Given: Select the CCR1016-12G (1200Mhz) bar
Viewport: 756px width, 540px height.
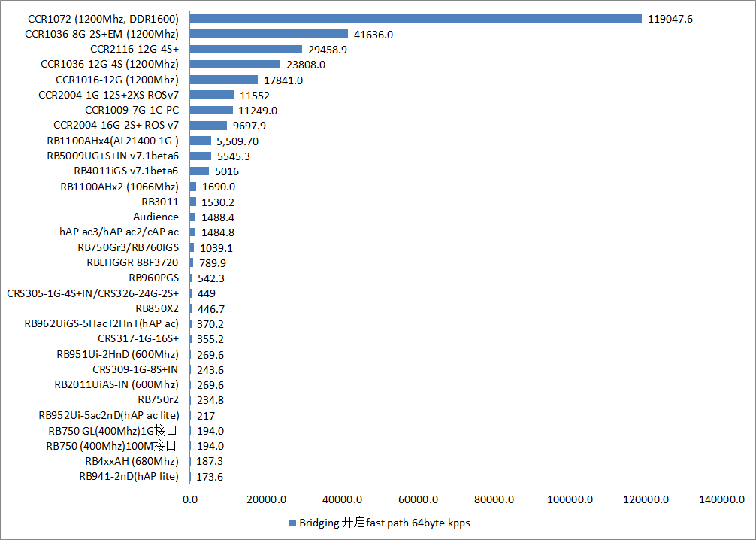Looking at the screenshot, I should click(x=224, y=80).
